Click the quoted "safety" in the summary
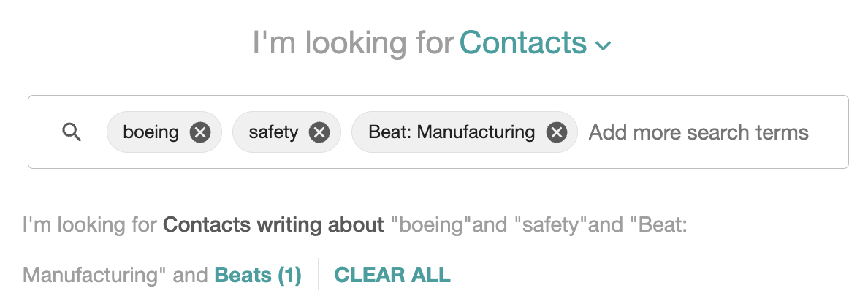This screenshot has width=868, height=307. click(550, 225)
